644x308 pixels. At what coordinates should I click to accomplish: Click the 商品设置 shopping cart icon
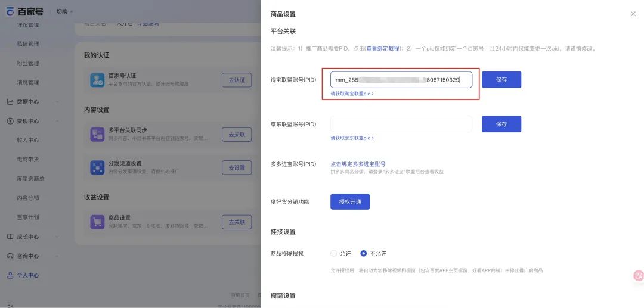coord(97,222)
